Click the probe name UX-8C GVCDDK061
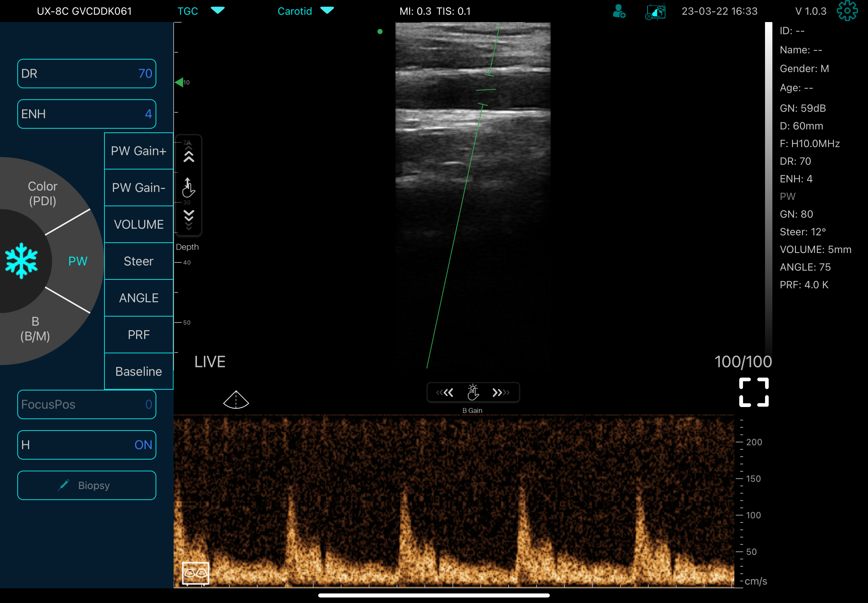Viewport: 868px width, 603px height. coord(84,11)
